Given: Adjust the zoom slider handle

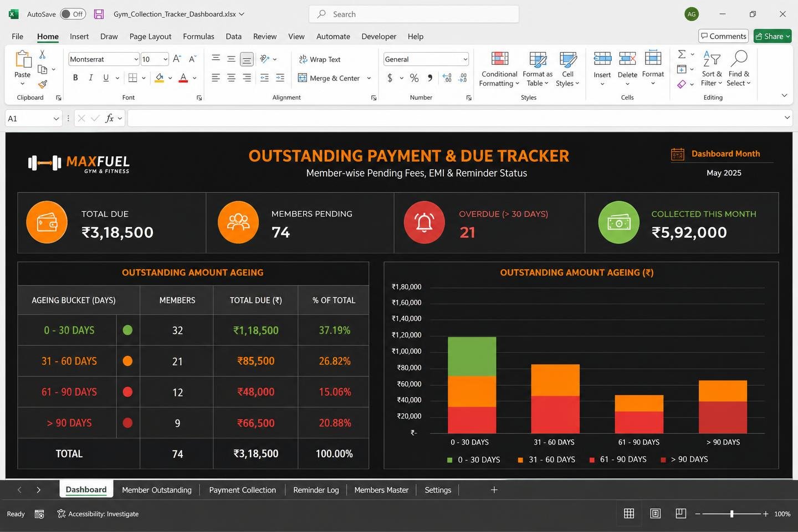Looking at the screenshot, I should (x=732, y=514).
